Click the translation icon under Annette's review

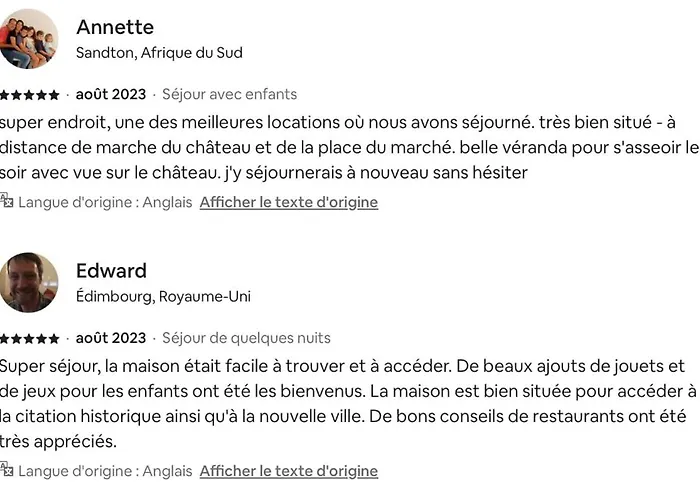6,201
